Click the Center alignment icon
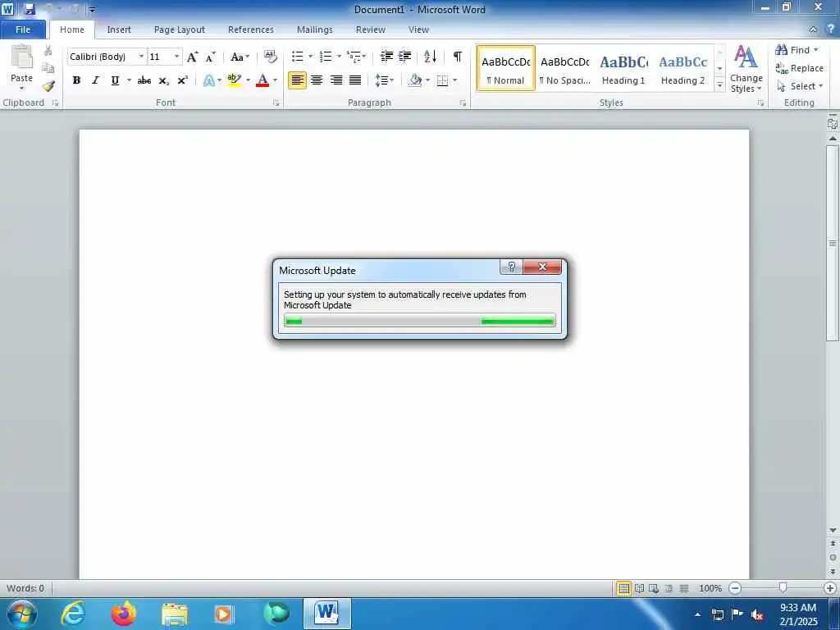840x630 pixels. click(317, 80)
